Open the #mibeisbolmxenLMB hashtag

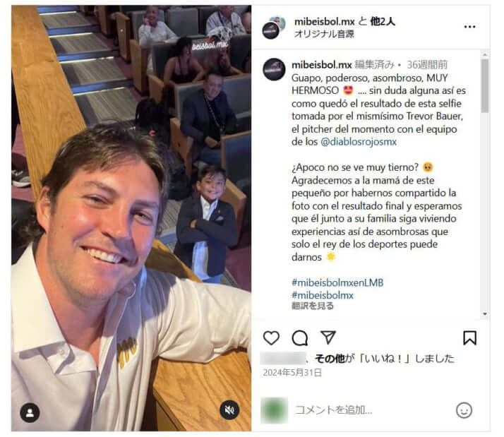click(x=337, y=282)
